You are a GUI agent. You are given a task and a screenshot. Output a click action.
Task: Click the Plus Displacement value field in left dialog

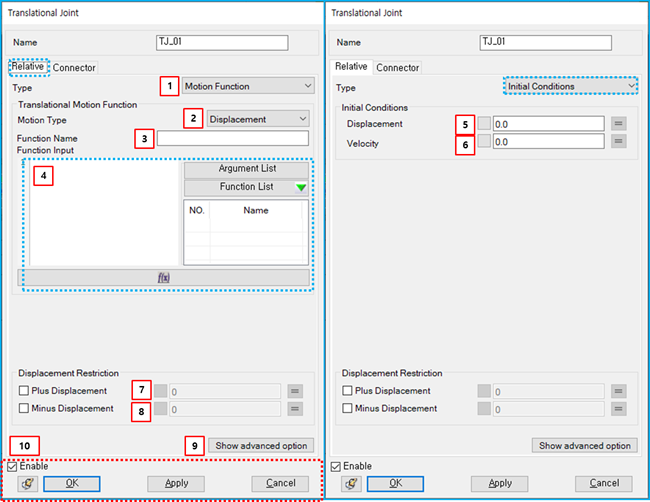225,391
